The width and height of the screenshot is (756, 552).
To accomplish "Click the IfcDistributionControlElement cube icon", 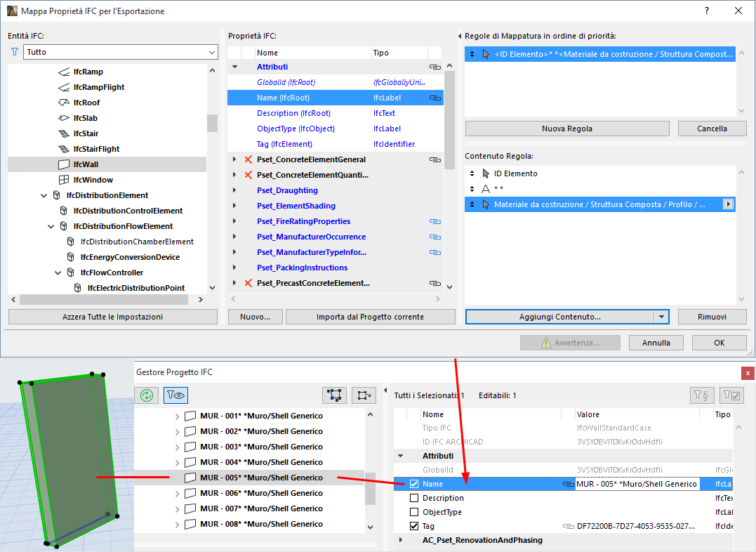I will 63,211.
